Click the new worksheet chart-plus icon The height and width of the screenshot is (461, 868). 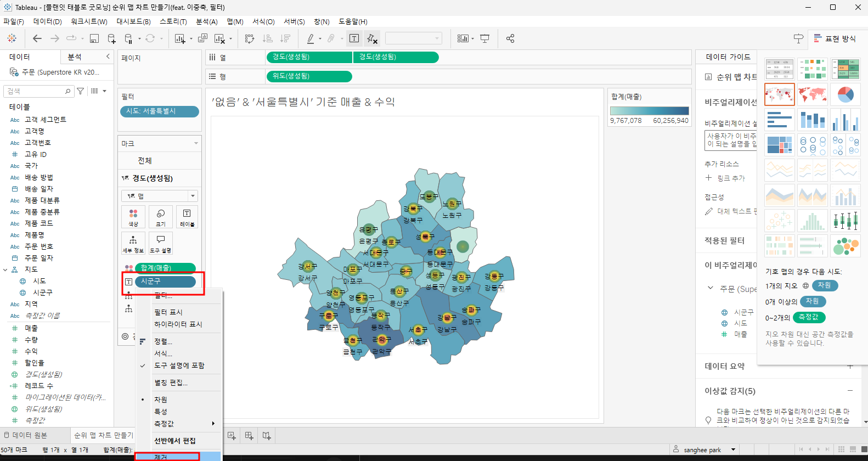pyautogui.click(x=179, y=38)
